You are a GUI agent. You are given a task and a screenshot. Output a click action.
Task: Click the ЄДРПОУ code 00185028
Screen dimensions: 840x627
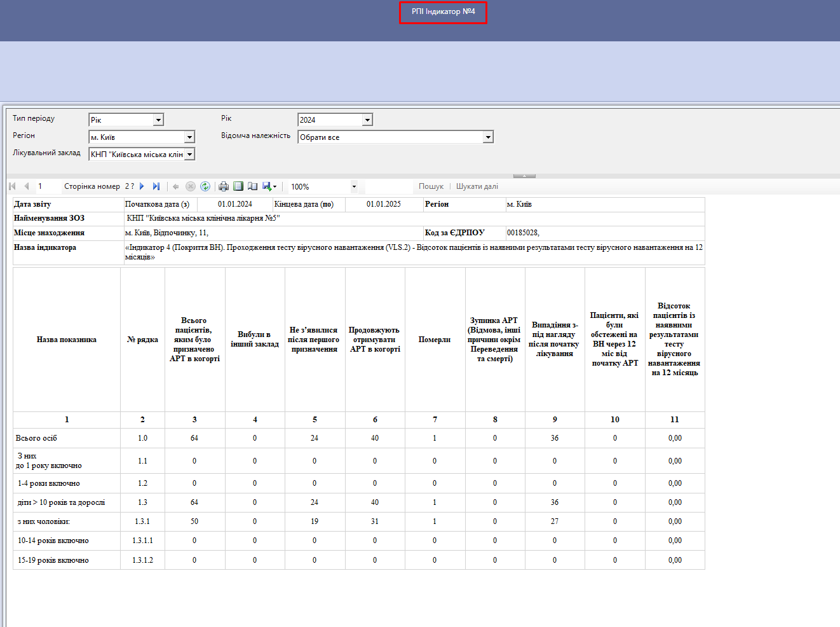point(523,233)
